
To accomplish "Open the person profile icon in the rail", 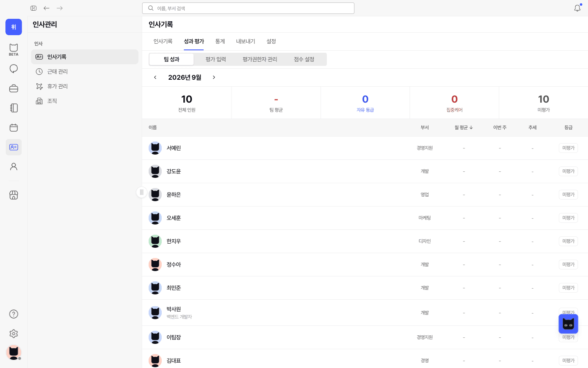I will (x=13, y=167).
